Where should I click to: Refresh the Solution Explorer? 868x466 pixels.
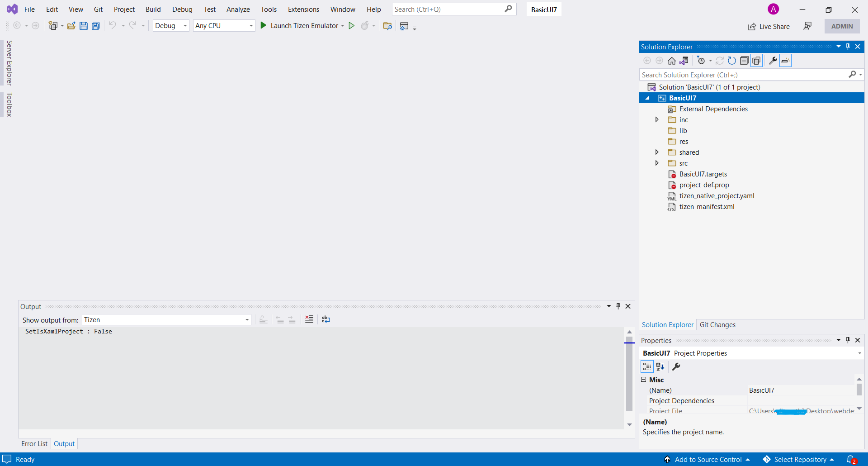(x=732, y=60)
